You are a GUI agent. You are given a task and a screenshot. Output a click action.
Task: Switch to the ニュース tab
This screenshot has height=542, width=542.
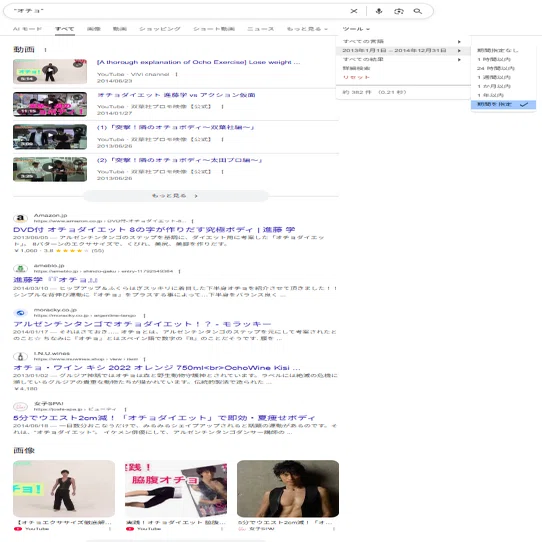pos(261,29)
